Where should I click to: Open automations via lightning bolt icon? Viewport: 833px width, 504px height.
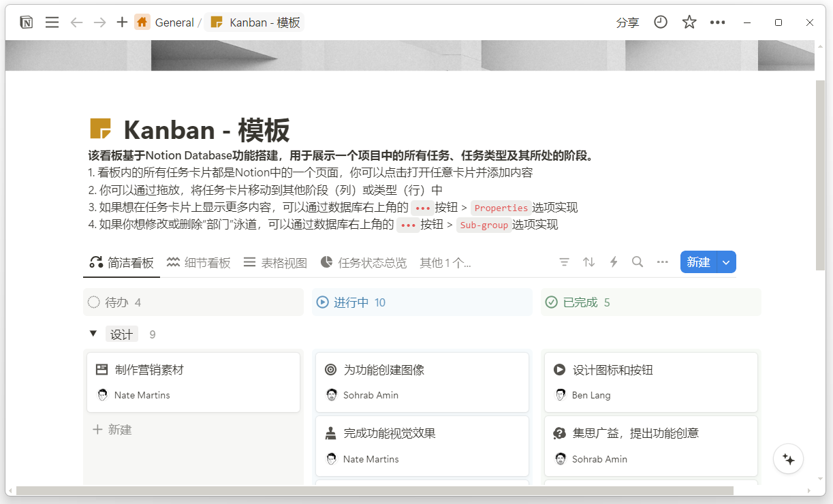pos(613,262)
